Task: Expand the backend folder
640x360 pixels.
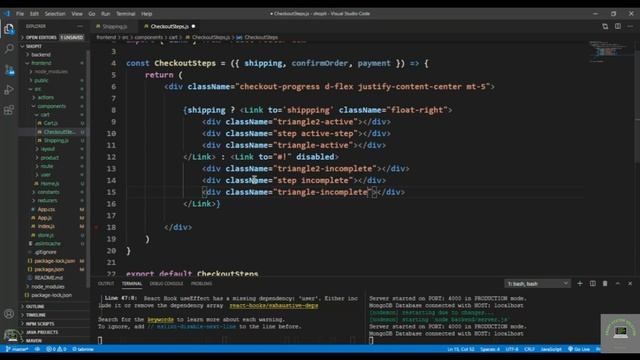Action: point(41,54)
